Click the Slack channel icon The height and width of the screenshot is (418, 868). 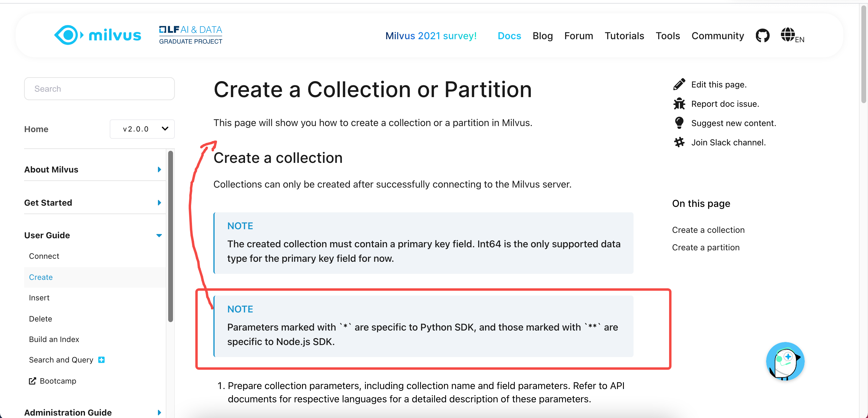679,142
